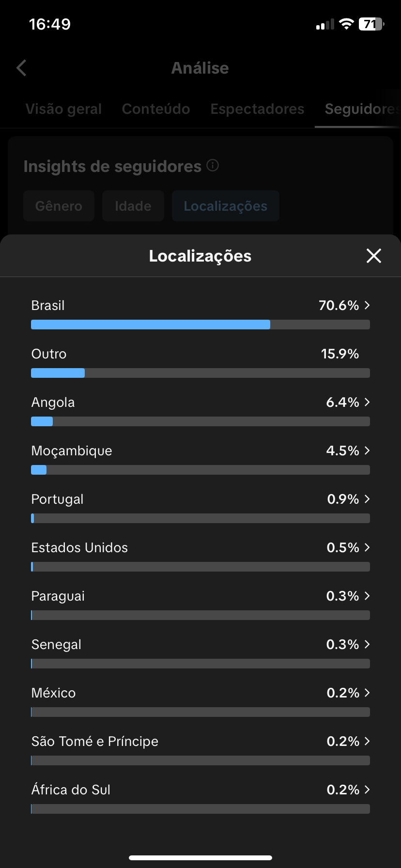Tap the back arrow icon
This screenshot has width=401, height=868.
21,68
